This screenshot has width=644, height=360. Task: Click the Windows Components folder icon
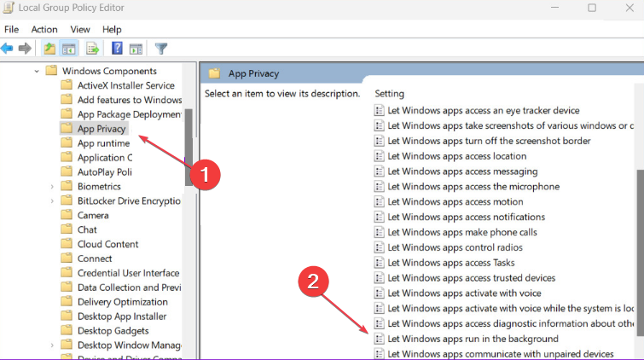51,70
